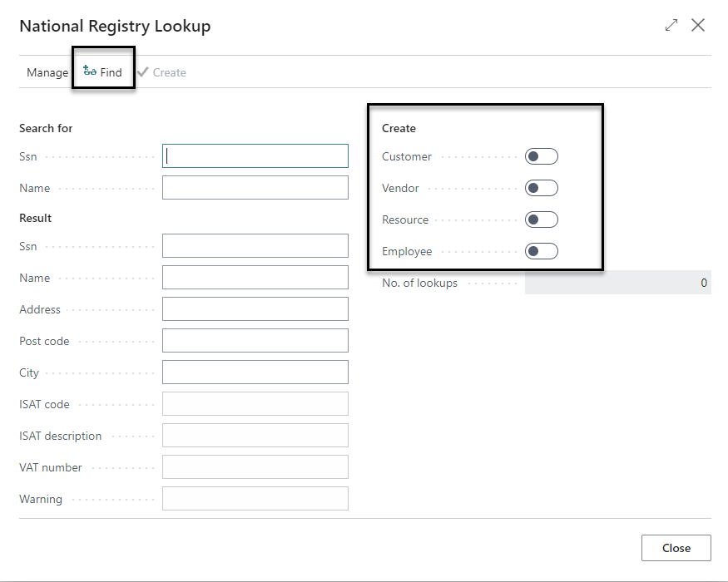Image resolution: width=728 pixels, height=582 pixels.
Task: Click the 'ISAT description' label
Action: coord(61,436)
